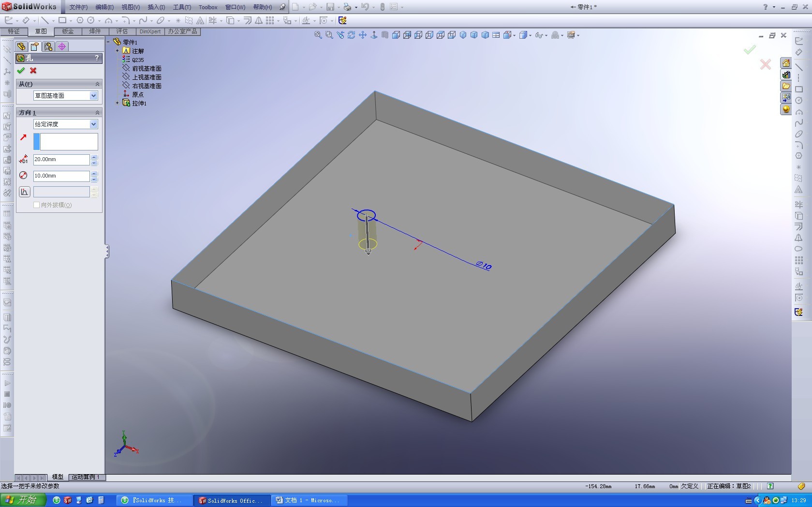Viewport: 812px width, 507px height.
Task: Open the 视图(V) menu
Action: (x=131, y=7)
